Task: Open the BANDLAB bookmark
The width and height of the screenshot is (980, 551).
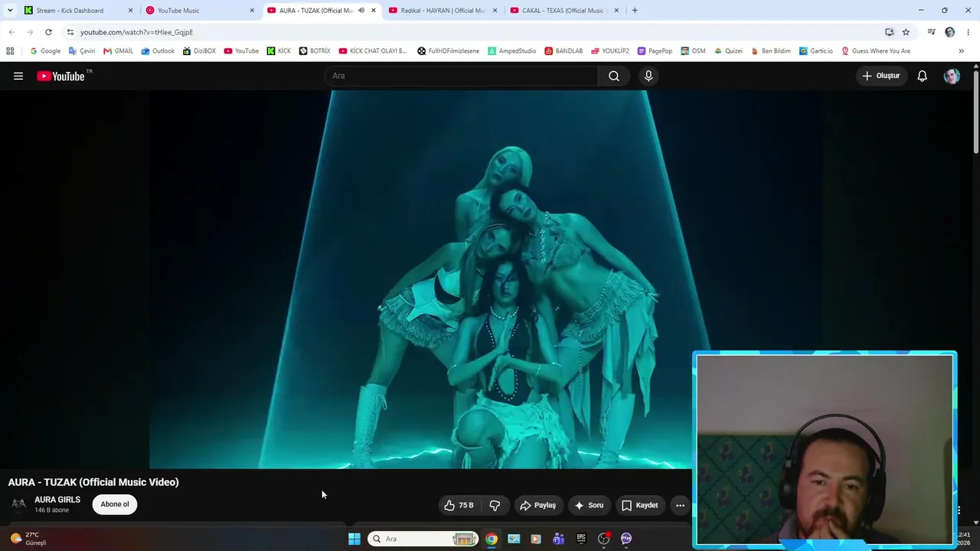Action: 563,51
